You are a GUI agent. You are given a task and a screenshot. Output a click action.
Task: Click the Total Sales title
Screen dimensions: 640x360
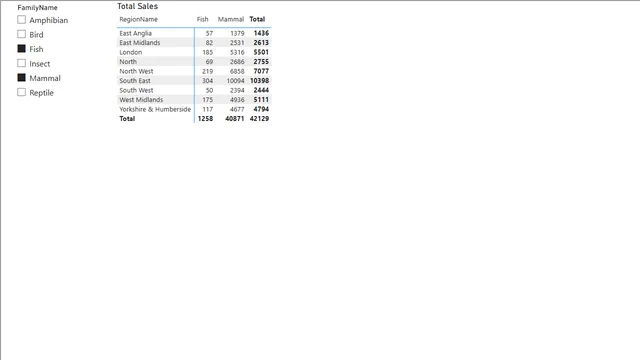click(x=138, y=6)
